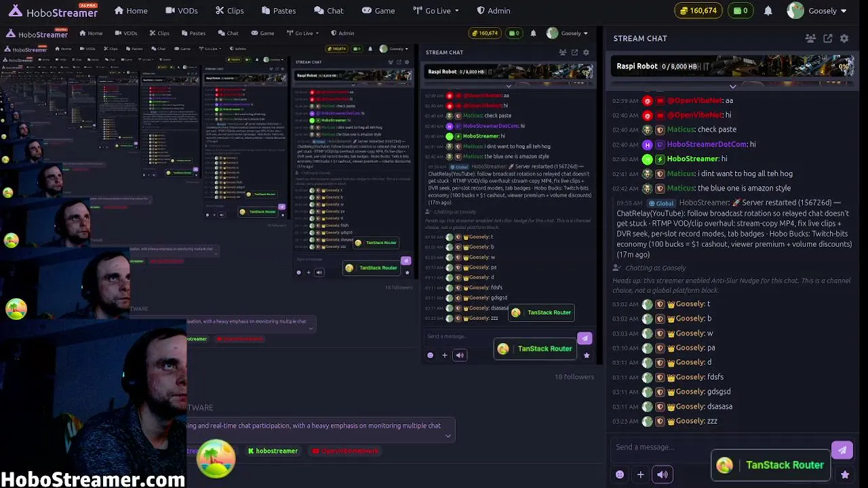Click the Global tag on the server restarted notice
The width and height of the screenshot is (868, 488).
pos(661,203)
